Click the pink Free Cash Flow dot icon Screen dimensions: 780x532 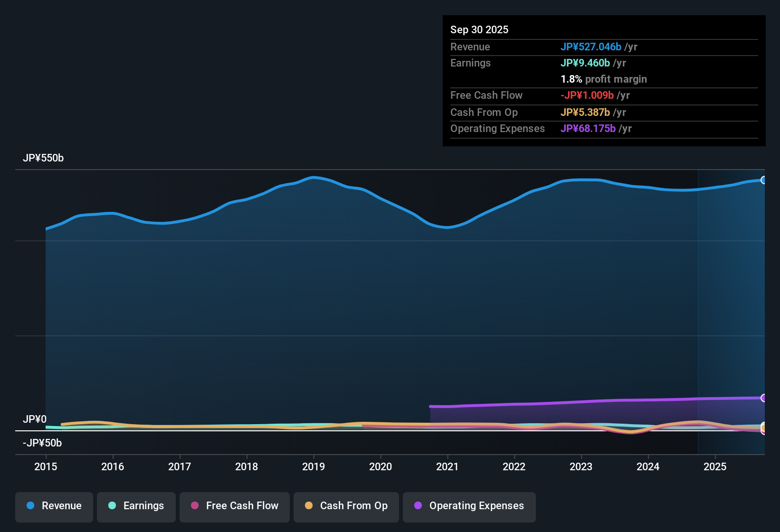(x=194, y=506)
